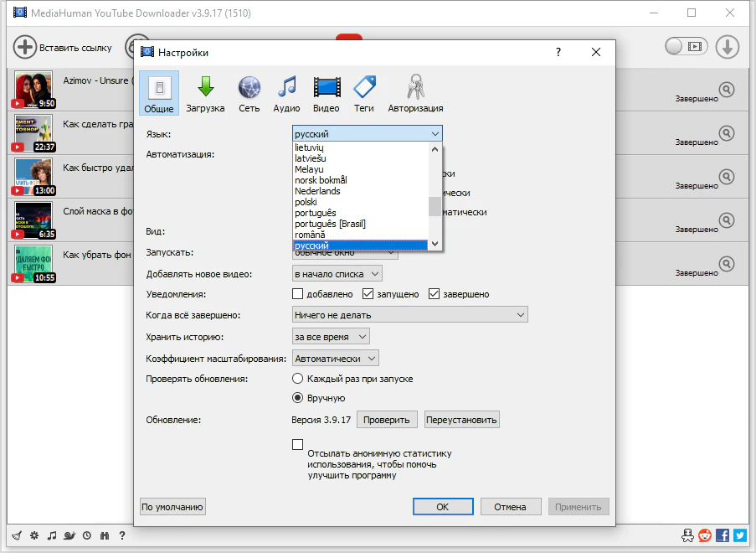Enable anonymous usage statistics checkbox
756x553 pixels.
pos(297,445)
